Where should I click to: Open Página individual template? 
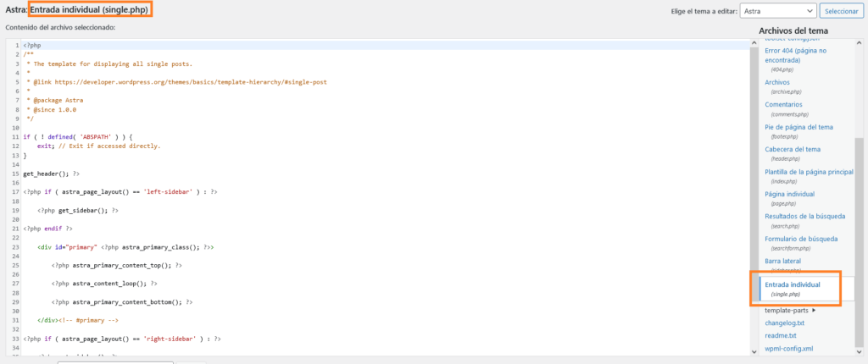[789, 194]
